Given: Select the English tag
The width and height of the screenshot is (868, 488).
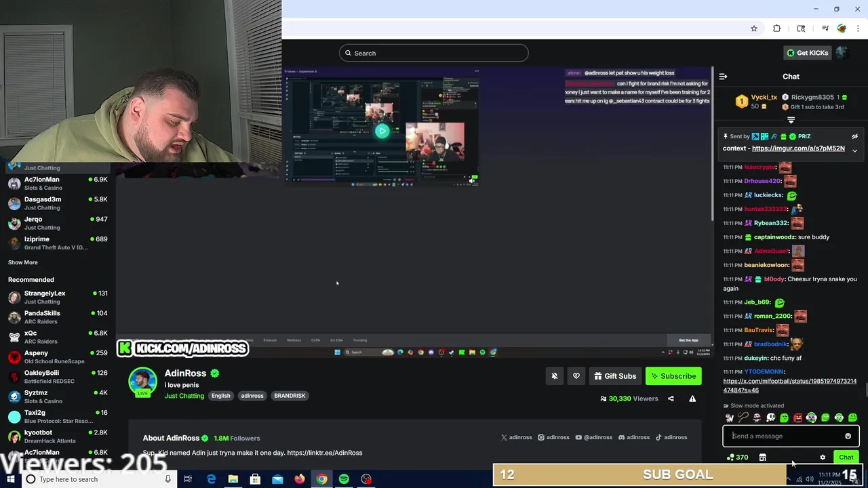Looking at the screenshot, I should tap(221, 396).
